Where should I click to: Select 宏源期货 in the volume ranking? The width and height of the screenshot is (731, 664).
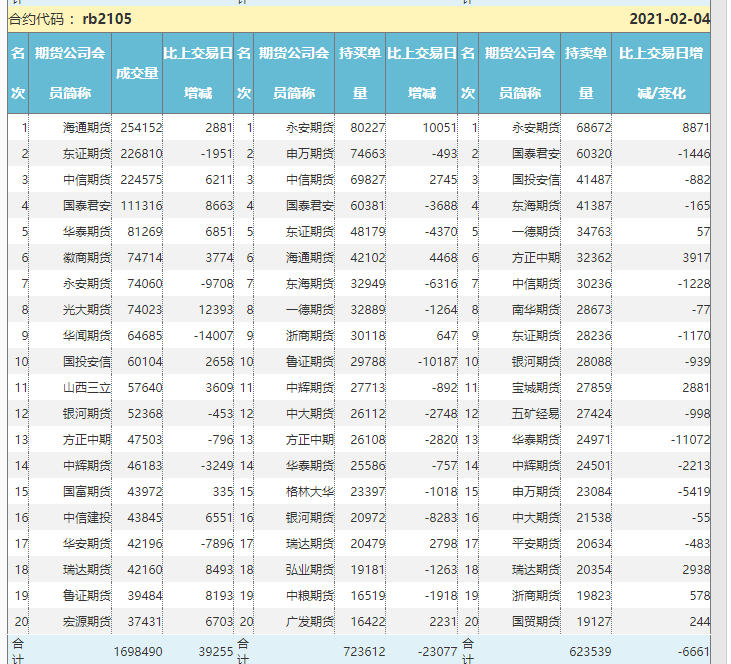(87, 622)
